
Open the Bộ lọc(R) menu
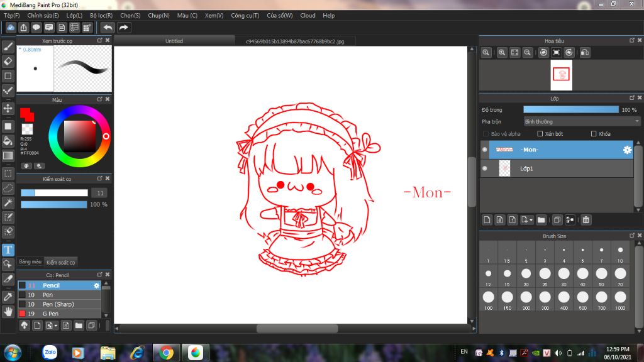click(101, 16)
